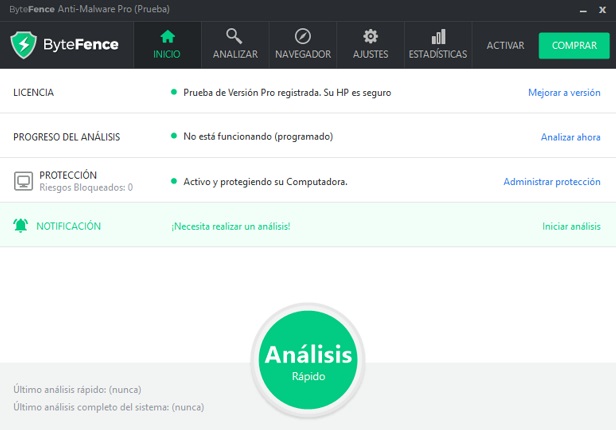This screenshot has height=430, width=616.
Task: Open the Inicio home icon
Action: (167, 37)
